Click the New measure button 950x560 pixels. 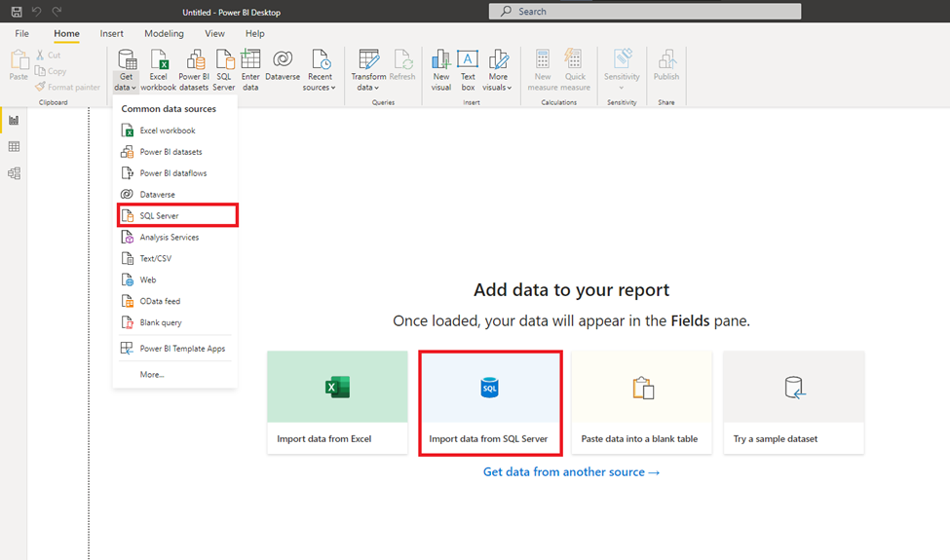543,70
